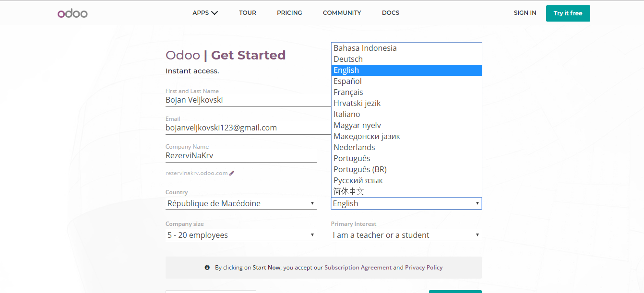Open the PRICING page
Image resolution: width=644 pixels, height=293 pixels.
(289, 13)
